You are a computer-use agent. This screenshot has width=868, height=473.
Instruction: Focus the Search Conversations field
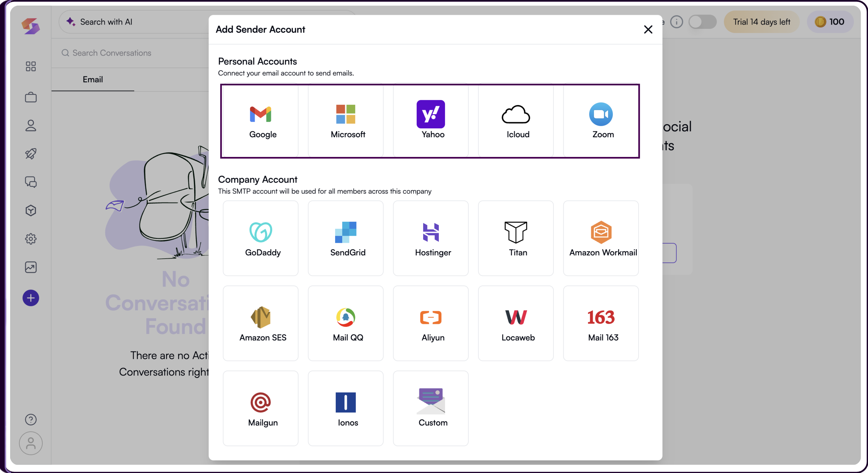[x=130, y=53]
